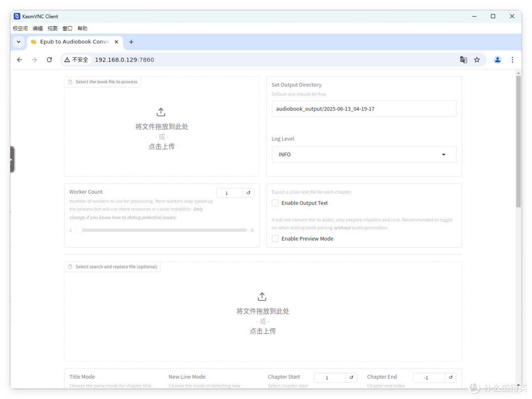Click the Log Level label
Screen dimensions: 532x399
[283, 139]
